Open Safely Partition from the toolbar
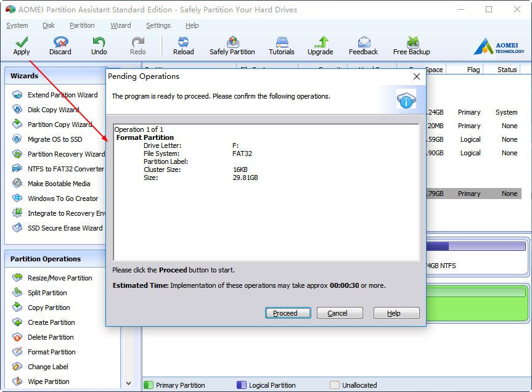The width and height of the screenshot is (532, 392). 232,46
